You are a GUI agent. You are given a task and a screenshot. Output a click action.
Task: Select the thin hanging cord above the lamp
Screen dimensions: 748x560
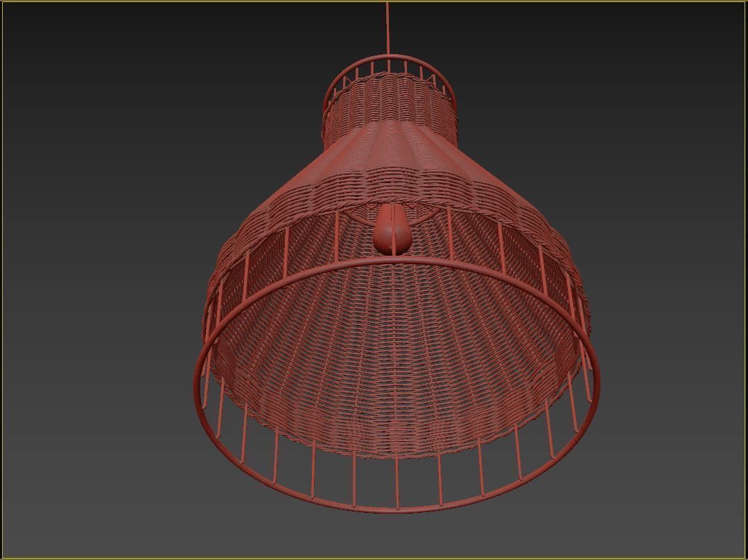pos(388,30)
